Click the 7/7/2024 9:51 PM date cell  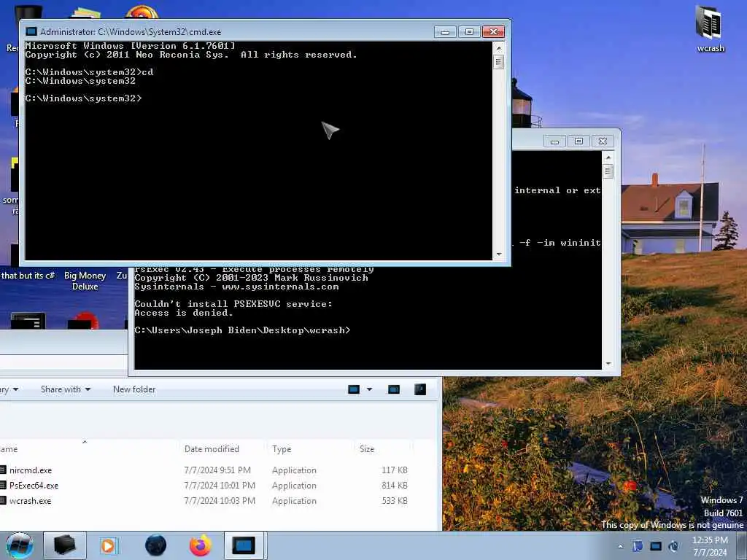217,470
